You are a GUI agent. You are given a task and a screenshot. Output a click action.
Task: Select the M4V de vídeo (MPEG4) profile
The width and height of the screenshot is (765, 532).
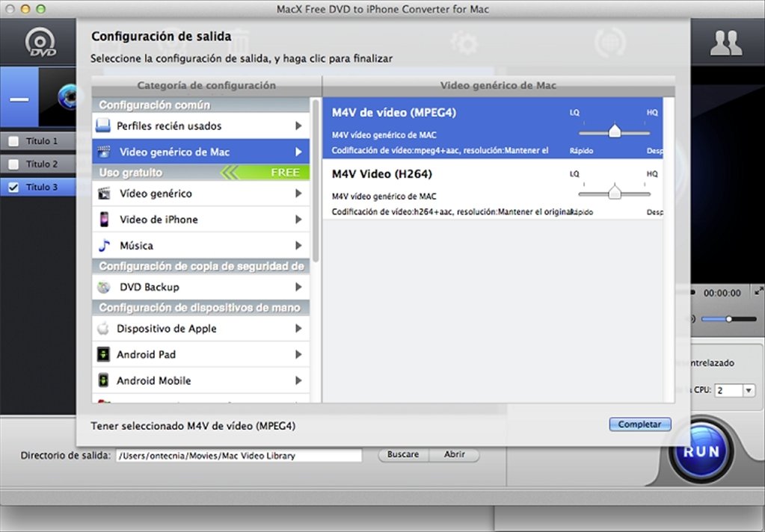click(x=492, y=128)
